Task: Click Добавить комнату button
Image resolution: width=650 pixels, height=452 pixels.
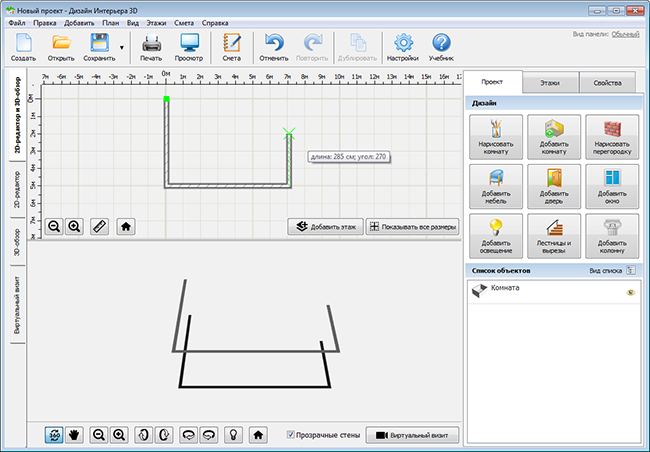Action: coord(554,137)
